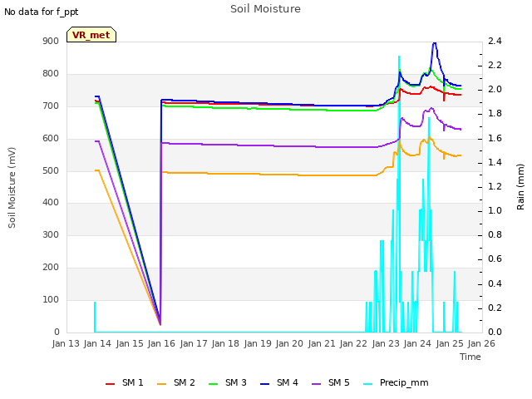
Task: Click the Jan 23 x-axis tick label
Action: [x=386, y=343]
